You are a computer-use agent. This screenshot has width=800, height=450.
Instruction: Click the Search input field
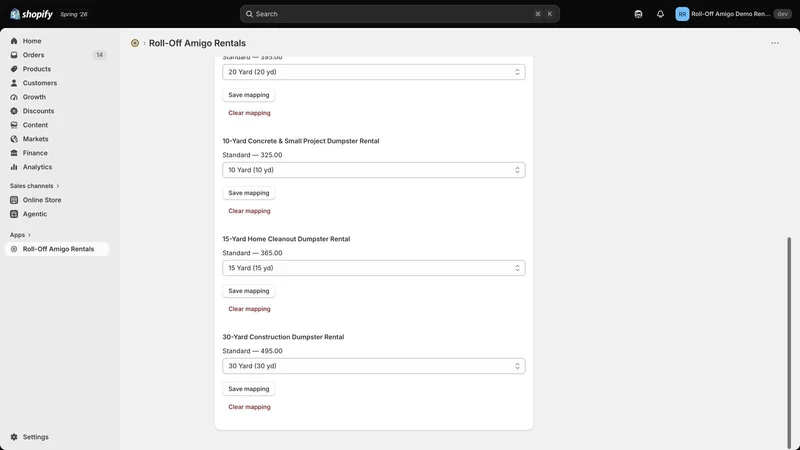(x=399, y=14)
